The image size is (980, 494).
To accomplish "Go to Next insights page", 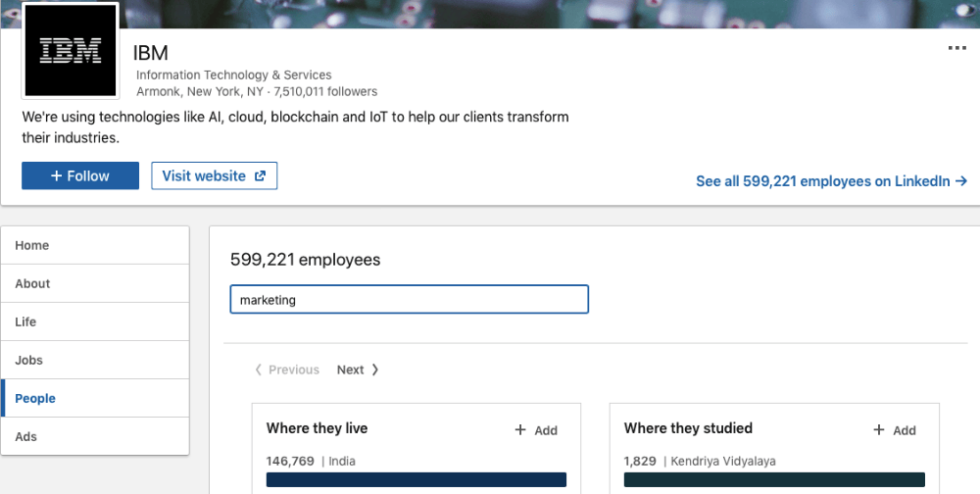I will [x=358, y=370].
